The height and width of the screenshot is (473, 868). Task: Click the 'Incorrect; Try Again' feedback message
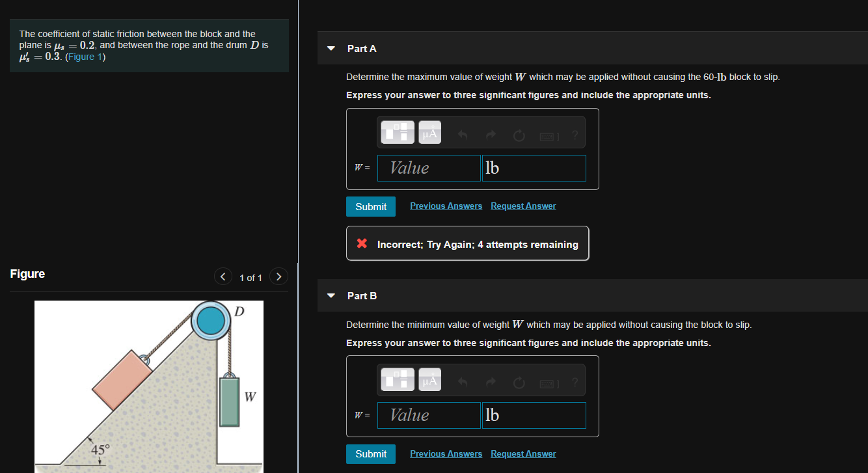468,244
